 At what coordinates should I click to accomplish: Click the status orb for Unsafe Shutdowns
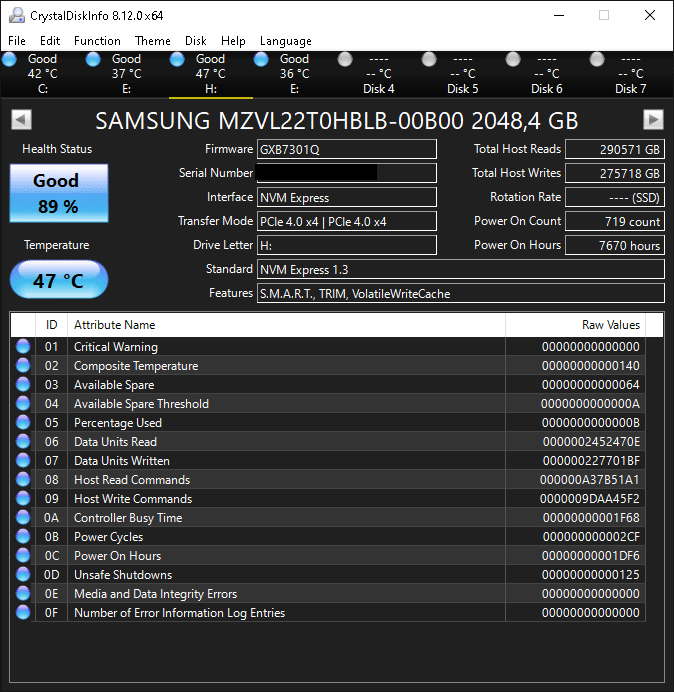[x=23, y=574]
